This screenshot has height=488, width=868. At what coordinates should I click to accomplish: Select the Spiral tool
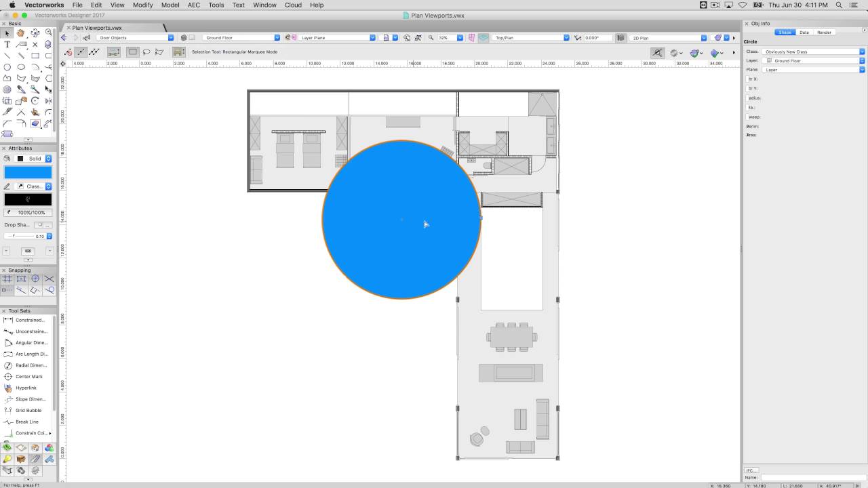point(7,89)
